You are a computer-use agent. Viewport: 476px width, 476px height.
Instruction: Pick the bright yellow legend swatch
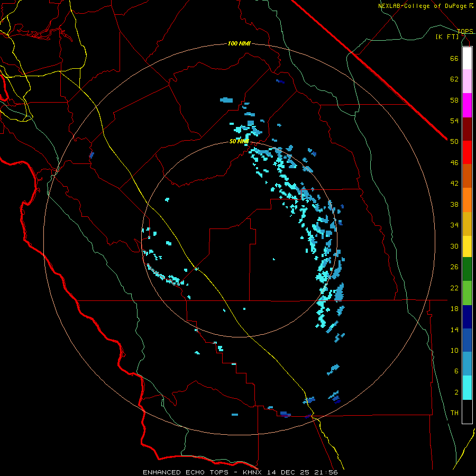[x=467, y=246]
